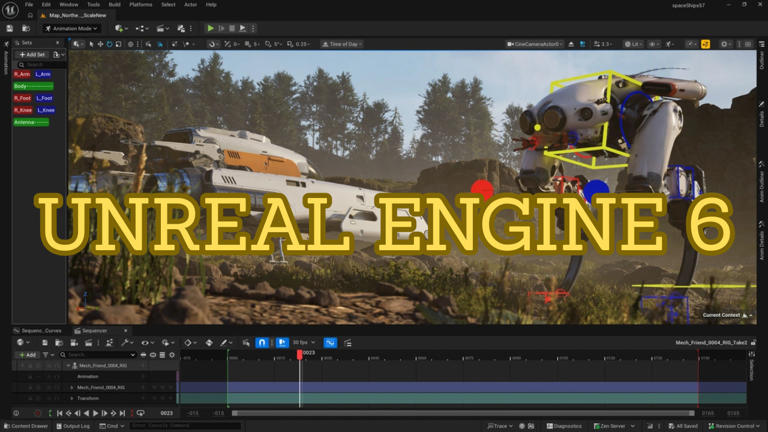Select the L_Foot selection set
This screenshot has width=768, height=432.
44,98
